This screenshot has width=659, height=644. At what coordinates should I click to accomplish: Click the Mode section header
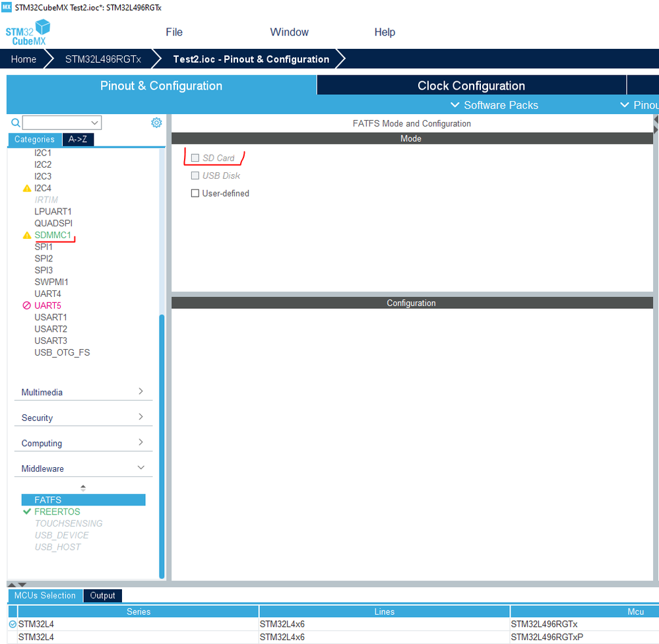pyautogui.click(x=412, y=139)
